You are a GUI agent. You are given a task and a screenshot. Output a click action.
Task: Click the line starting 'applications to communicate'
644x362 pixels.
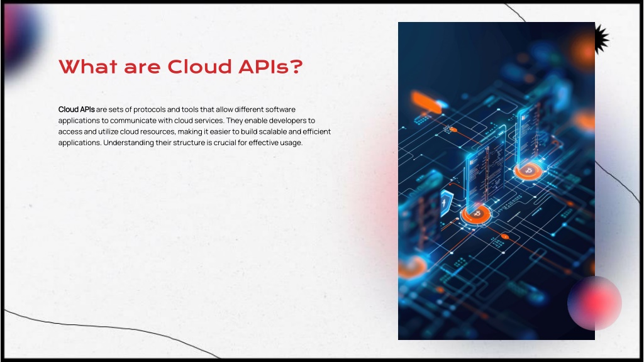(186, 121)
